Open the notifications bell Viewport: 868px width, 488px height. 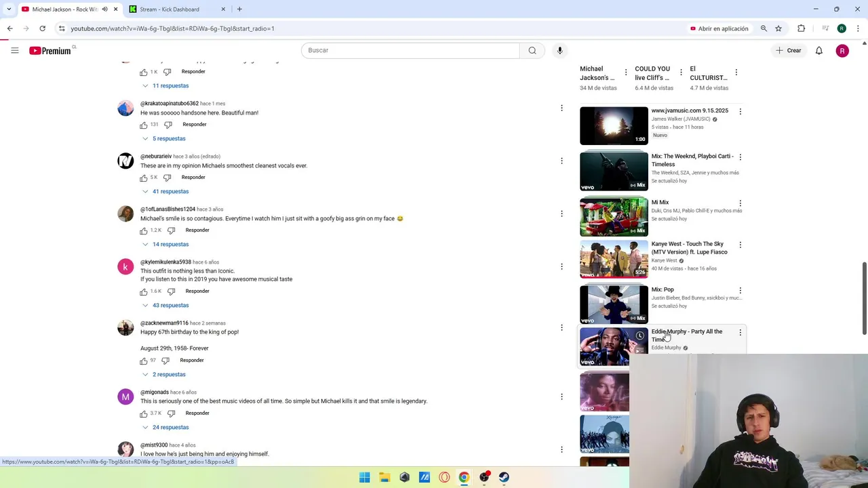coord(819,50)
